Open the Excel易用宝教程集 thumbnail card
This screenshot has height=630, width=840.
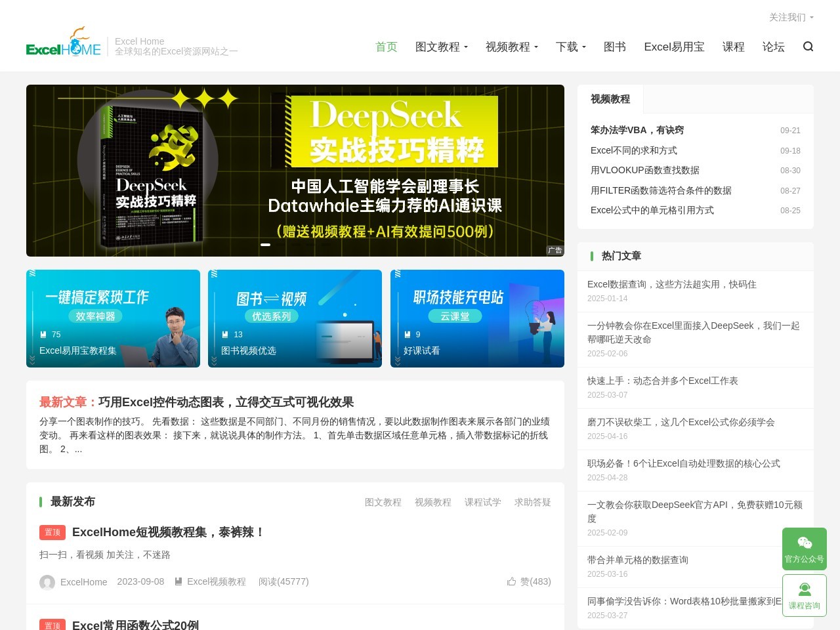coord(113,318)
